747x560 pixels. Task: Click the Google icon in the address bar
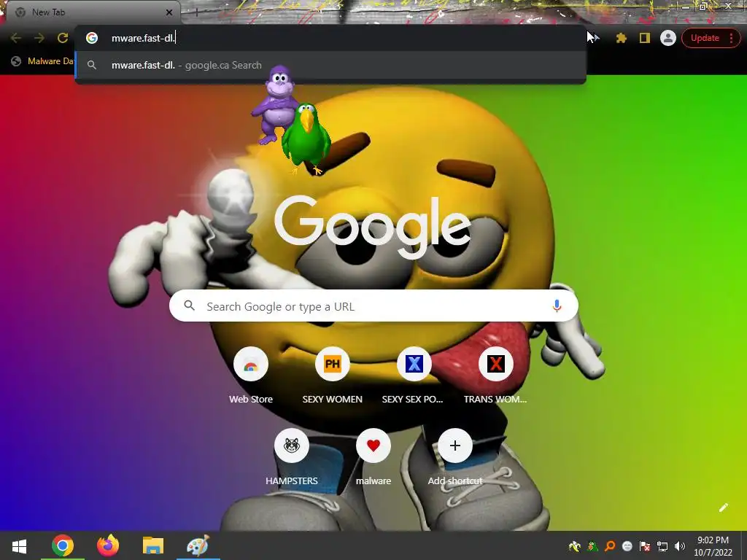point(92,38)
